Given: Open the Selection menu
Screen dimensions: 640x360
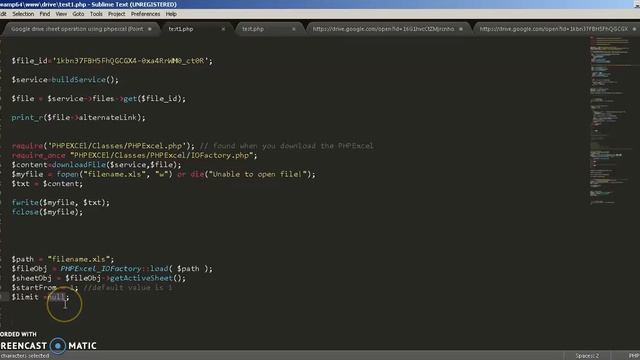Looking at the screenshot, I should [x=23, y=14].
